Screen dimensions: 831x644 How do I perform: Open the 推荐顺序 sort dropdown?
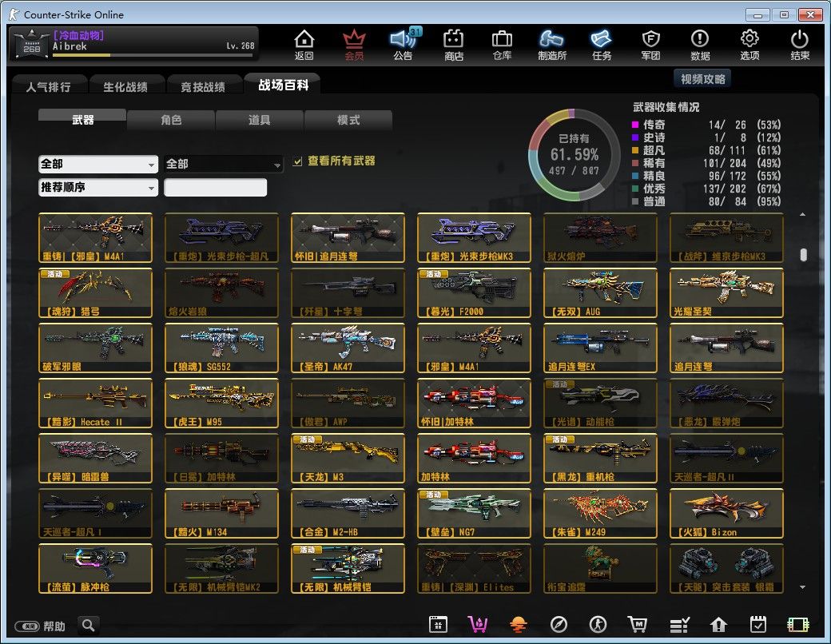tap(97, 188)
